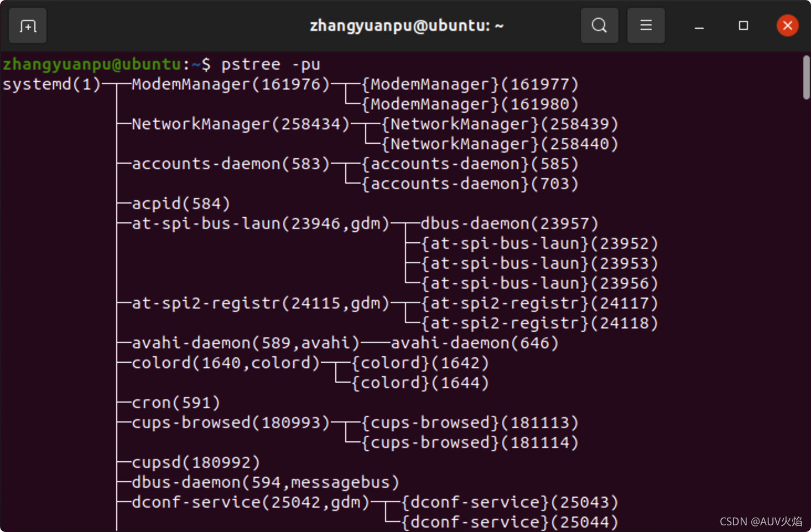Click the systemd(1) root entry
The height and width of the screenshot is (532, 811).
pos(52,84)
